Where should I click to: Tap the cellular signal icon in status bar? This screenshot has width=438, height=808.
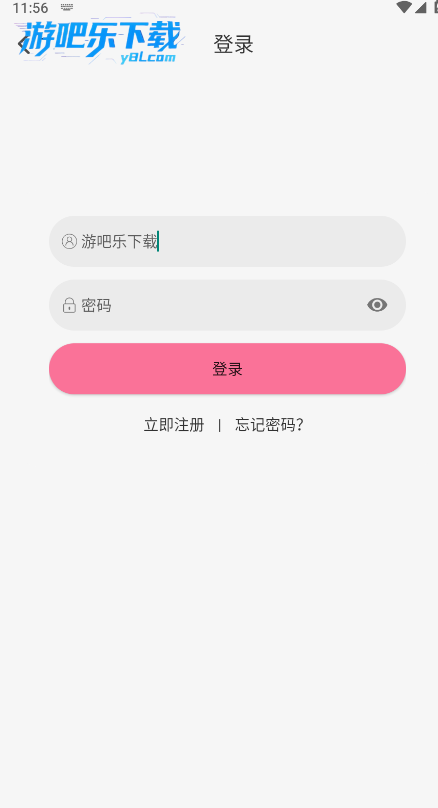pos(420,7)
